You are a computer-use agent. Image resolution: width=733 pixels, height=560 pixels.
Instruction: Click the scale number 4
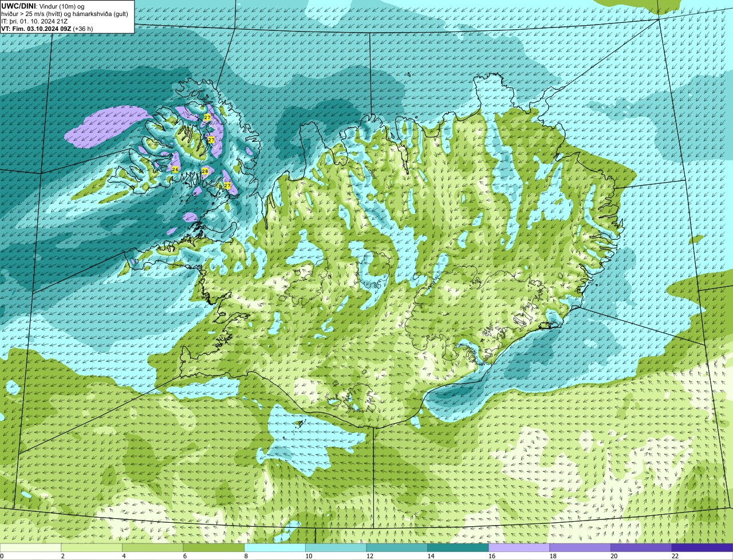[x=124, y=556]
